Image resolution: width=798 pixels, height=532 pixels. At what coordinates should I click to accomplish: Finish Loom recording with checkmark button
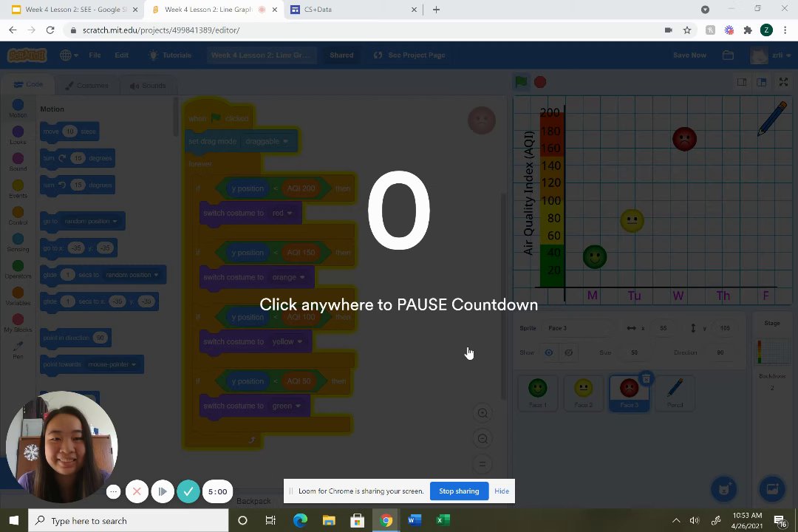pyautogui.click(x=188, y=491)
